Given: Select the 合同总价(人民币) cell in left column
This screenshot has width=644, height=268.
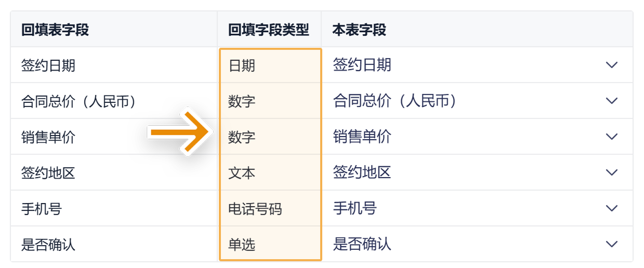Looking at the screenshot, I should pos(114,101).
